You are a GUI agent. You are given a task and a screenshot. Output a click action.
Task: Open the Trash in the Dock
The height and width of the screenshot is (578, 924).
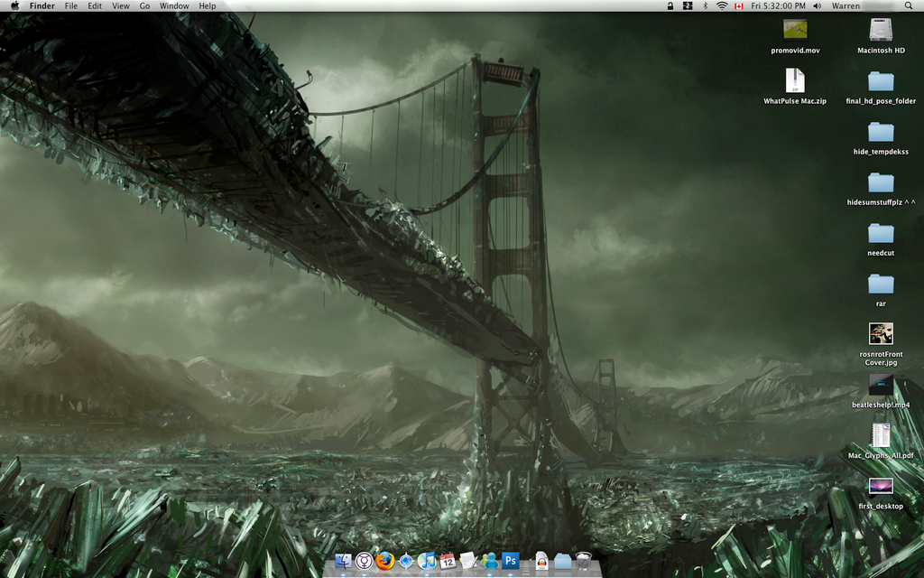(x=584, y=560)
